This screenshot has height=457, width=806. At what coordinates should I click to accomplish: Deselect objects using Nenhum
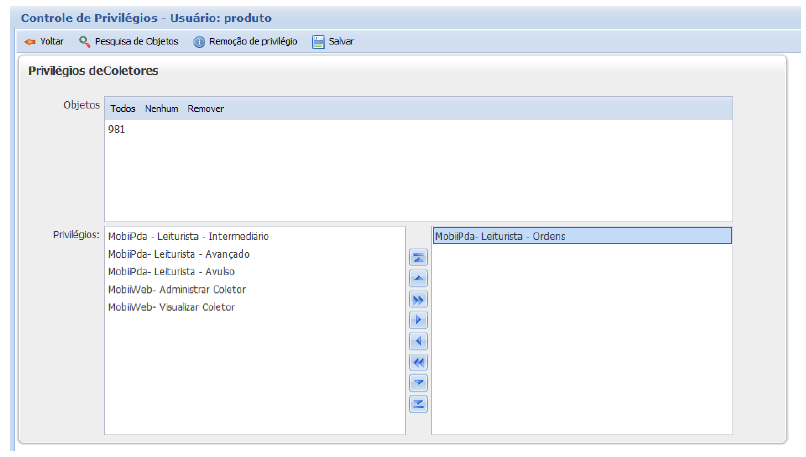pyautogui.click(x=162, y=109)
